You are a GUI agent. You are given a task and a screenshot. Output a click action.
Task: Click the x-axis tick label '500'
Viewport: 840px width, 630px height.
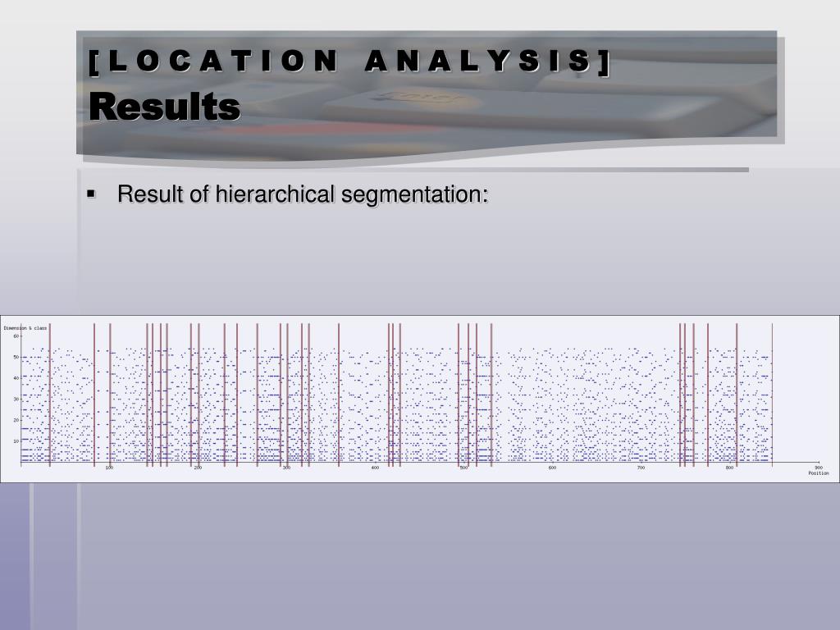point(464,468)
